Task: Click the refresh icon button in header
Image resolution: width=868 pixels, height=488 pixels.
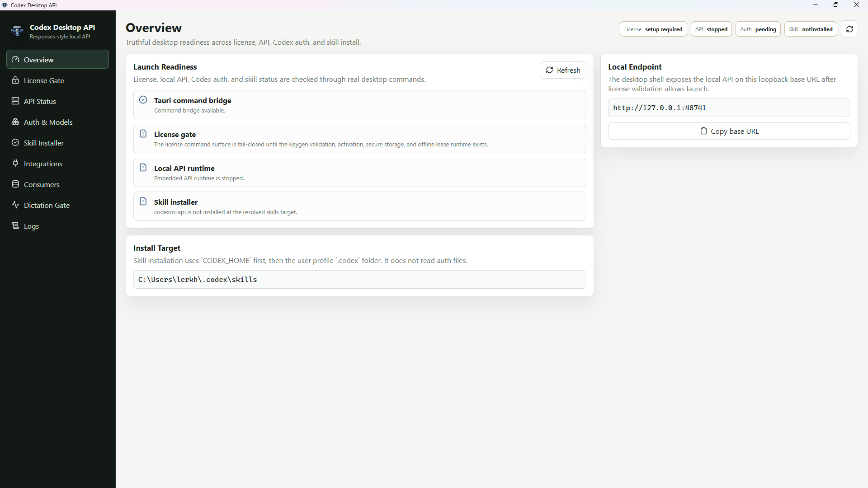Action: coord(849,29)
